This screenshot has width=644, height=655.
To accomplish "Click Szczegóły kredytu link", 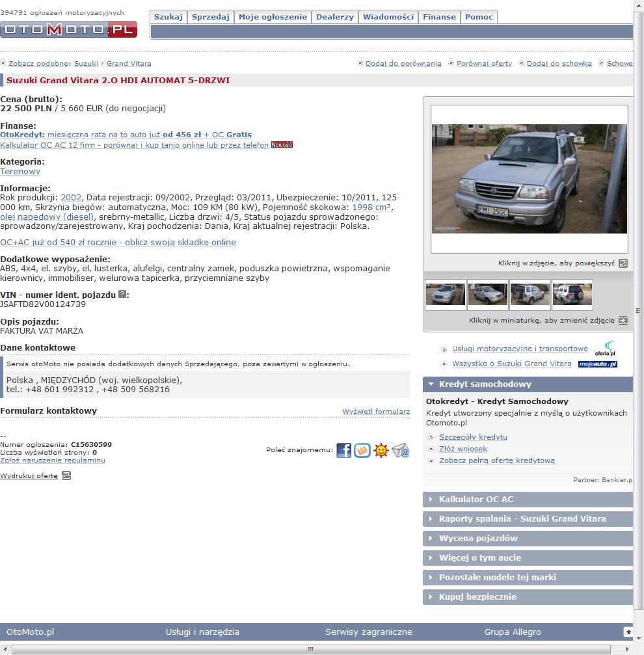I will pyautogui.click(x=473, y=437).
